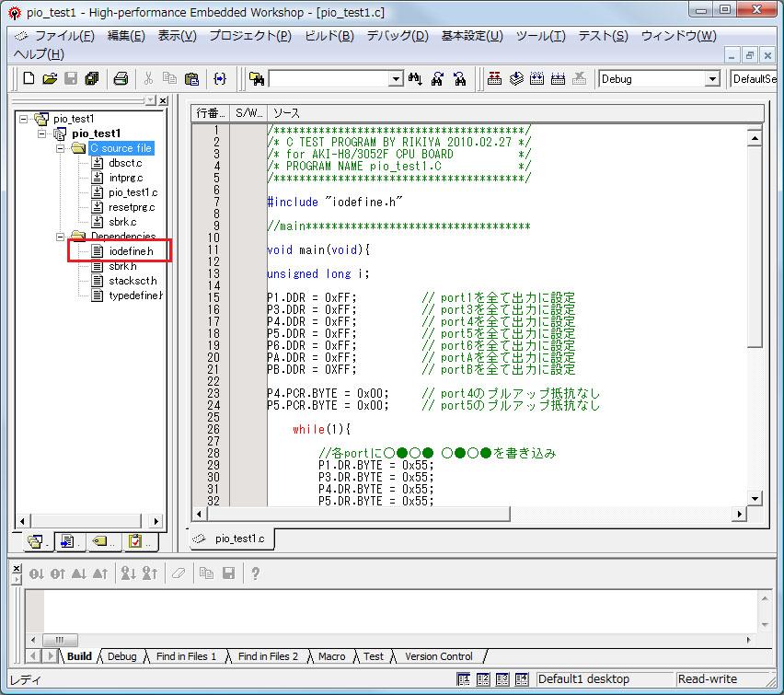Click the help question mark icon in output toolbar
Image resolution: width=784 pixels, height=695 pixels.
pos(255,573)
